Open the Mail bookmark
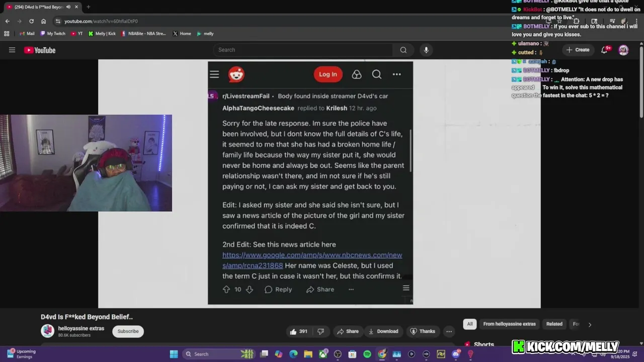644x362 pixels. pyautogui.click(x=27, y=34)
